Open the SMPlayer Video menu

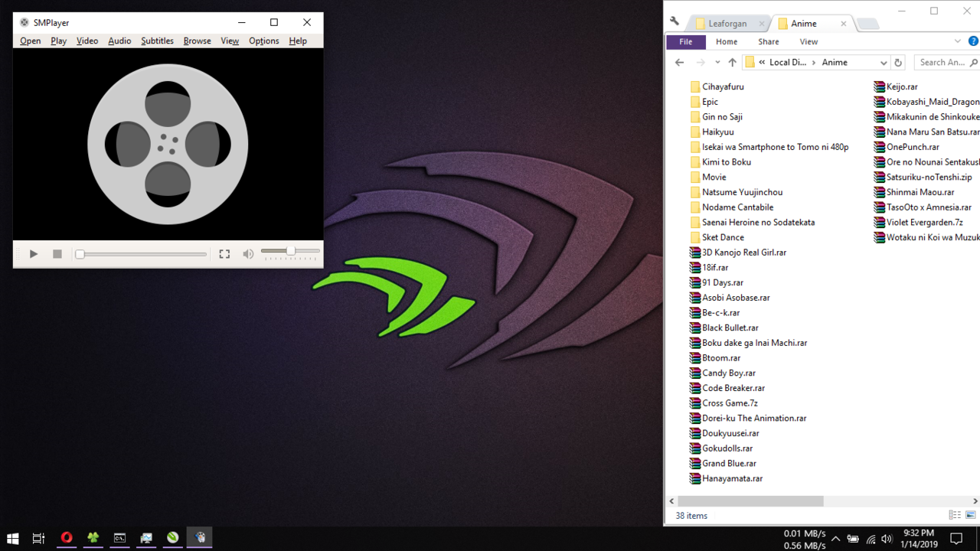tap(87, 41)
